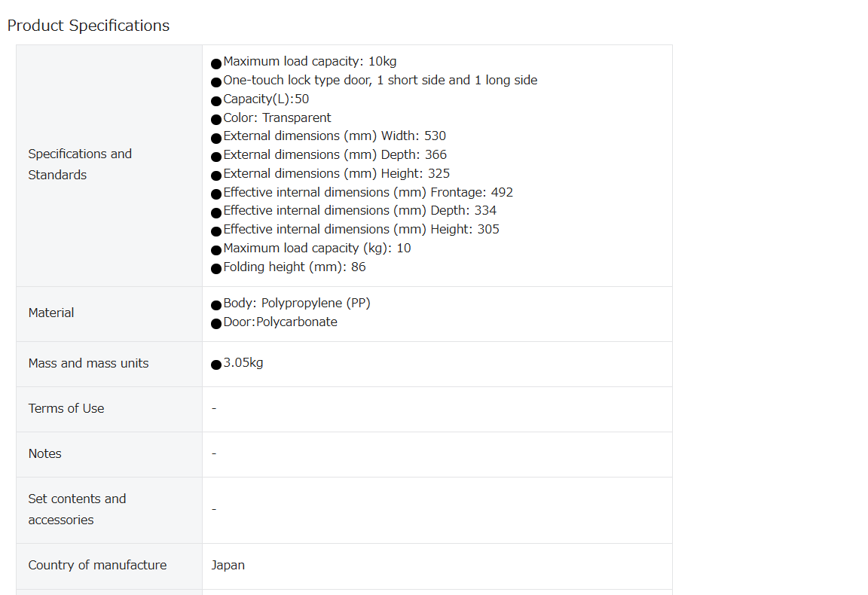The image size is (868, 595).
Task: Click the Folding height (mm): 86 line
Action: click(x=295, y=267)
